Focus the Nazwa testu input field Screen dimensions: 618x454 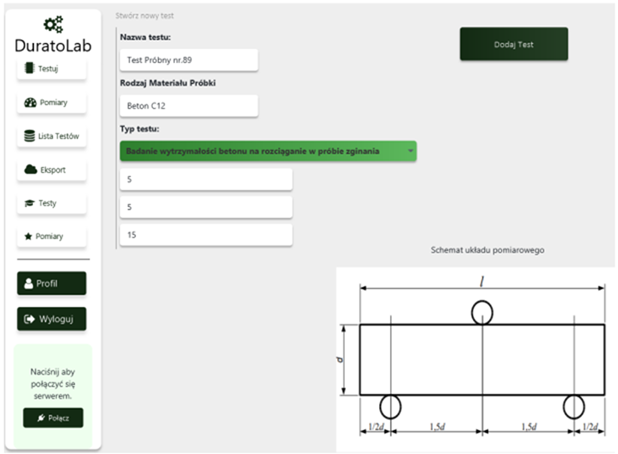[x=187, y=60]
